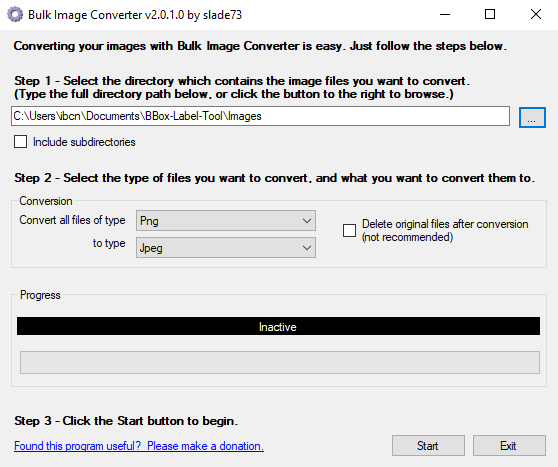
Task: Expand the Jpeg combo box arrow
Action: [307, 248]
